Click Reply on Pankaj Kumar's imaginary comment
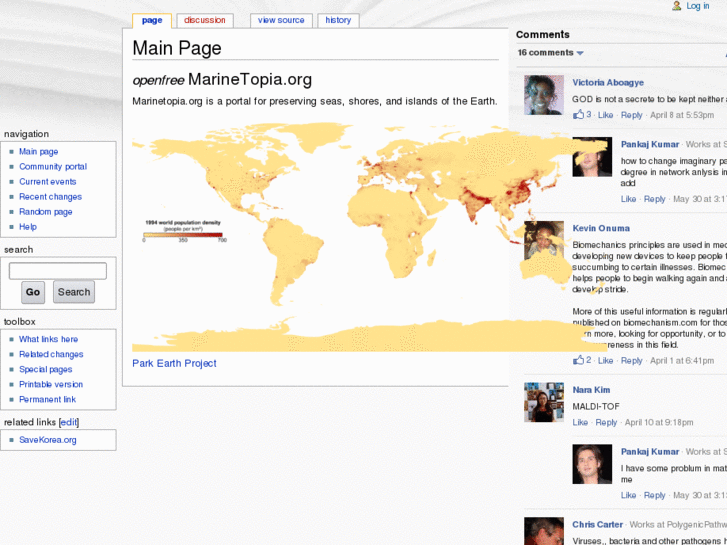The width and height of the screenshot is (727, 545). tap(655, 199)
